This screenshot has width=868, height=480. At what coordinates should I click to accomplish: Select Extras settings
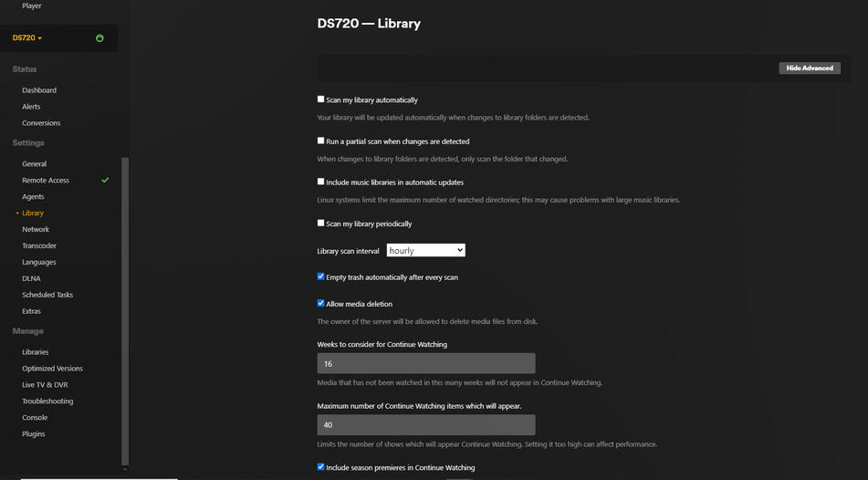pos(32,311)
